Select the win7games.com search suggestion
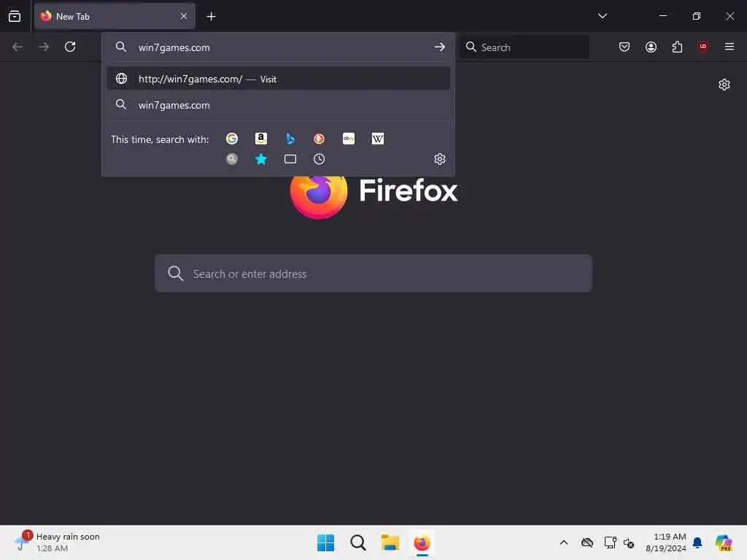The width and height of the screenshot is (747, 560). (x=279, y=105)
